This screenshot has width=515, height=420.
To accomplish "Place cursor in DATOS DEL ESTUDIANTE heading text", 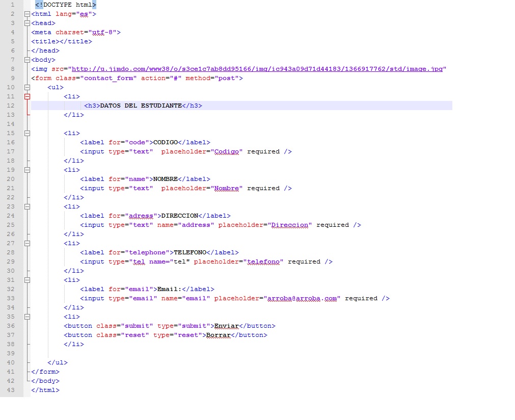I will coord(141,106).
